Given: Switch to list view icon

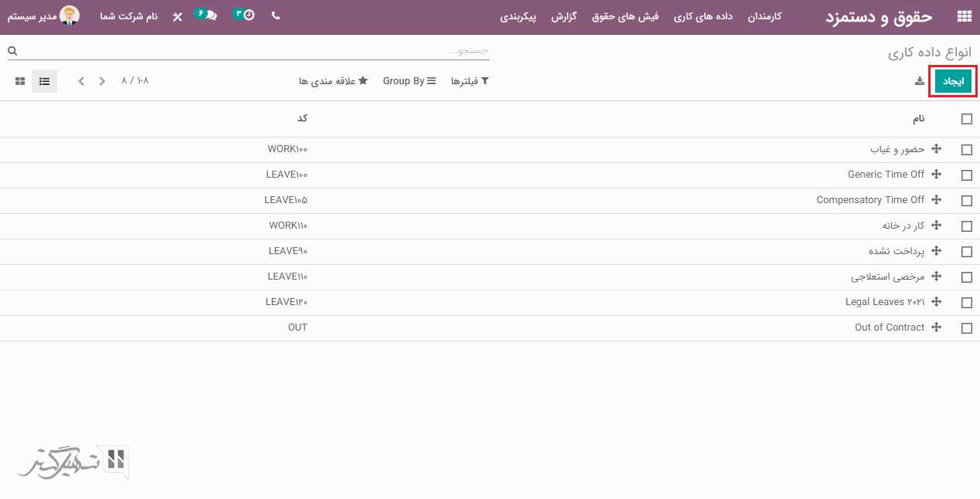Looking at the screenshot, I should (x=44, y=81).
